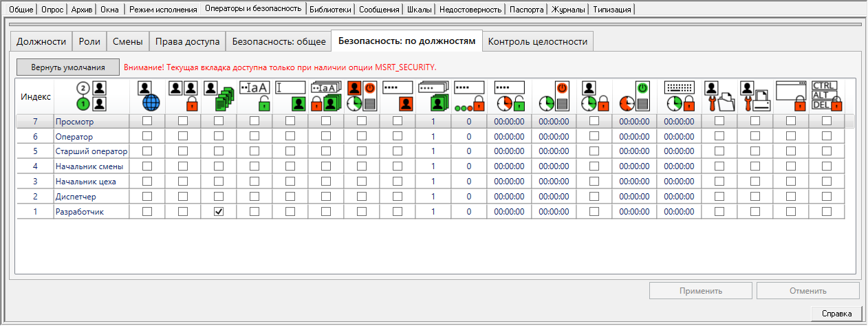Open the Журналы top tab
This screenshot has width=868, height=326.
point(569,10)
